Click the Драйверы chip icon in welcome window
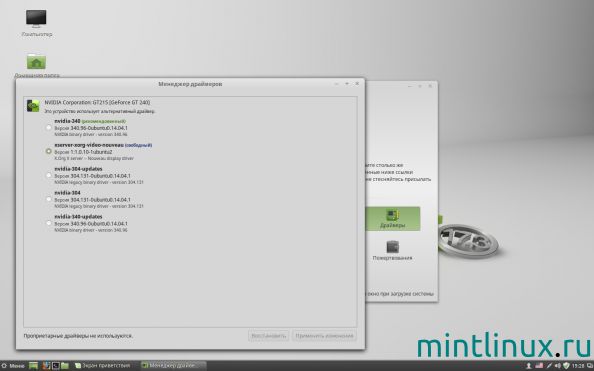The width and height of the screenshot is (594, 371). (x=392, y=215)
